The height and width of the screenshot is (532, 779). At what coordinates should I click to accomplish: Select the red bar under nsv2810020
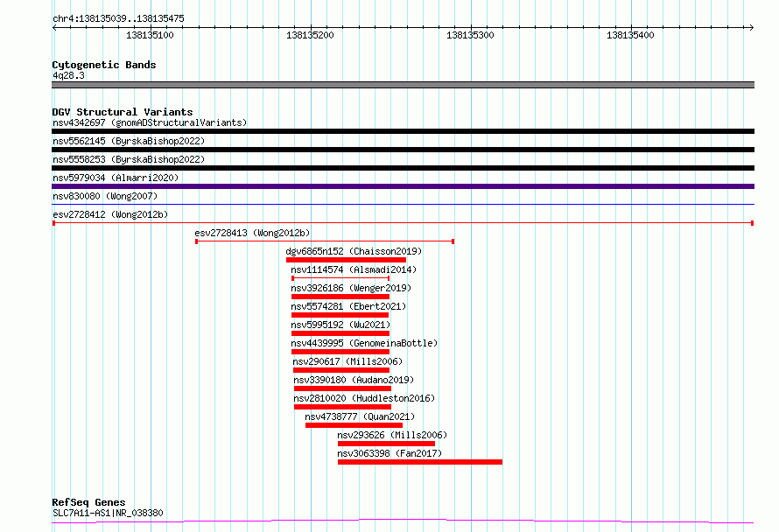[x=342, y=408]
